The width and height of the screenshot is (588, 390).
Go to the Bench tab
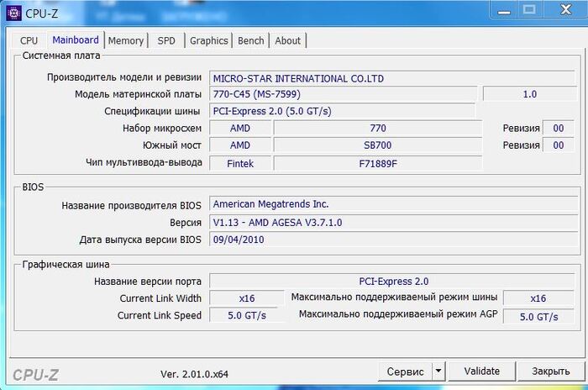tap(250, 40)
